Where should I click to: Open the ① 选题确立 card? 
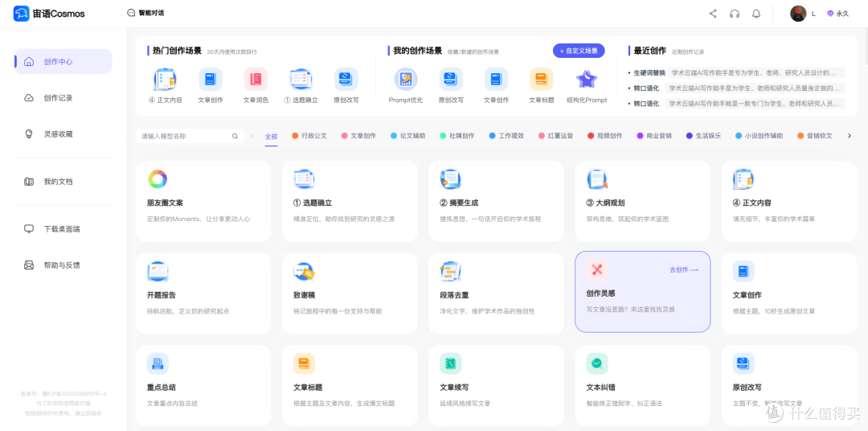[x=350, y=201]
